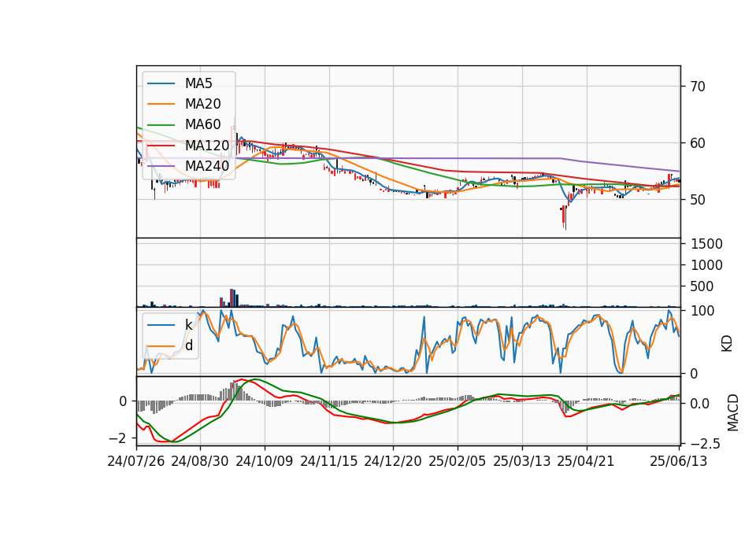Click the 60 price axis label

[x=697, y=143]
